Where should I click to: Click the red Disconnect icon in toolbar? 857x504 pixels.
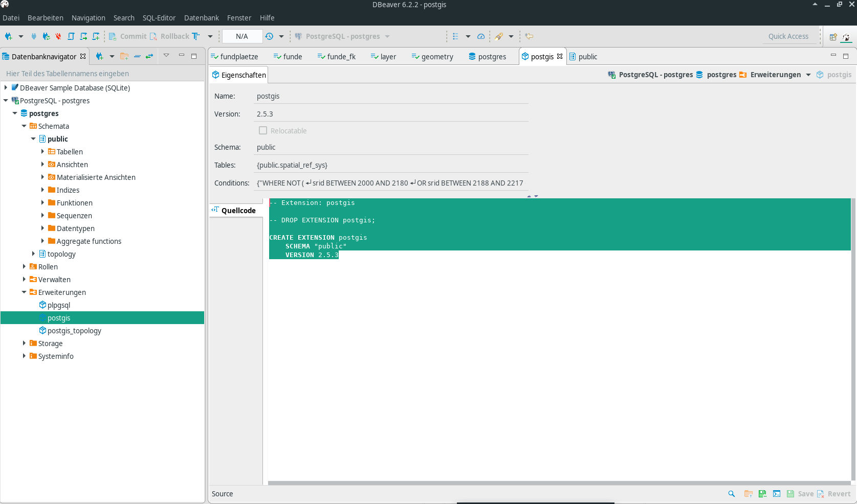coord(58,36)
